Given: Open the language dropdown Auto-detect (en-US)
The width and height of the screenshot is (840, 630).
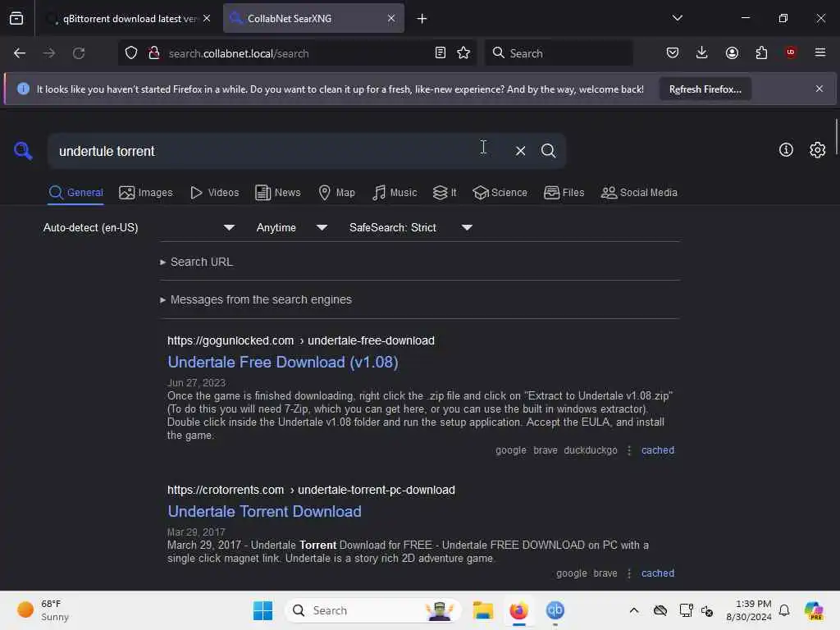Looking at the screenshot, I should click(x=139, y=228).
